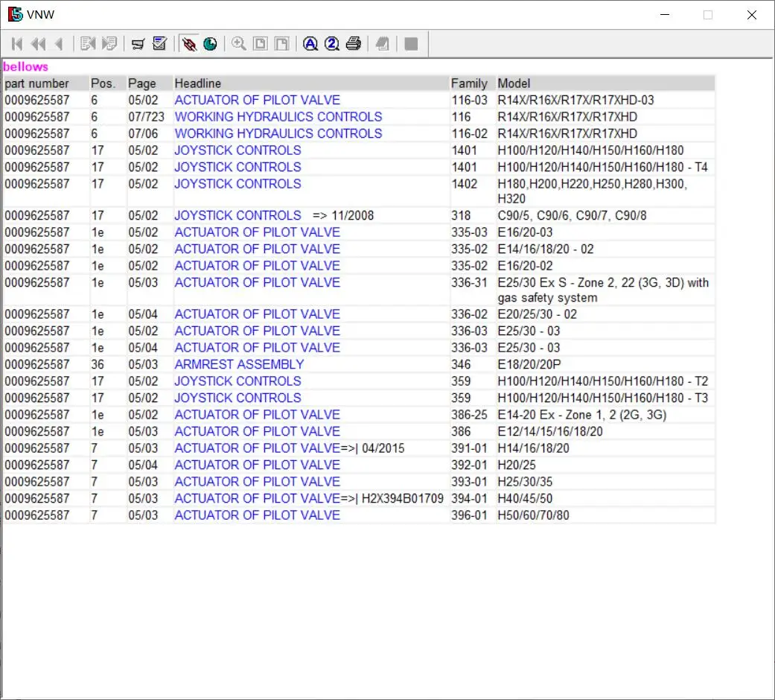Open JOYSTICK CONTROLS link for family 1402

click(237, 184)
